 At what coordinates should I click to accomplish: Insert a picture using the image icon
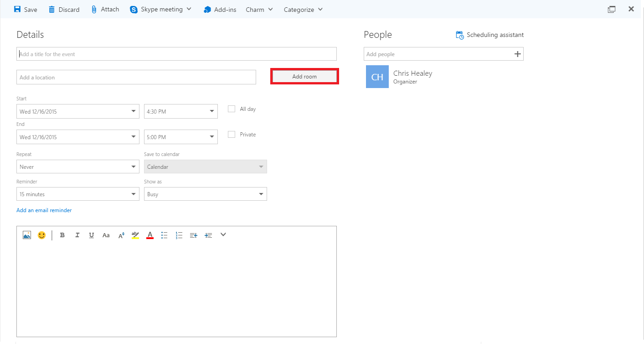pos(27,235)
